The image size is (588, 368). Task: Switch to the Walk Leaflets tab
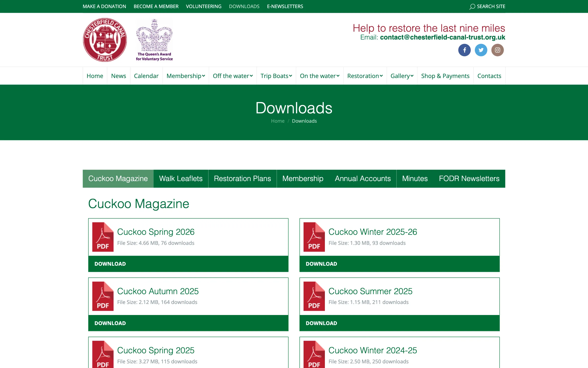[181, 179]
